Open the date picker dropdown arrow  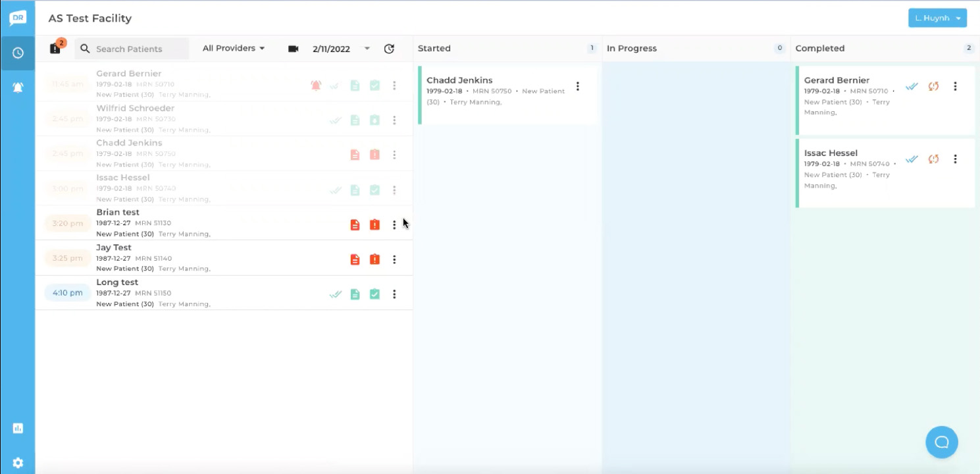point(367,49)
